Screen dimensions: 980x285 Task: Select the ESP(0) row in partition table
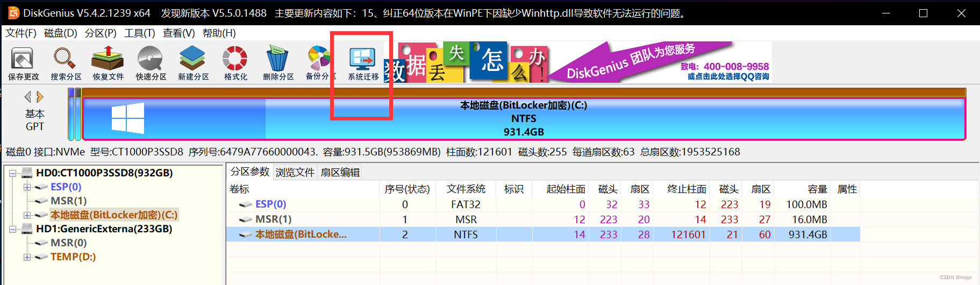543,204
